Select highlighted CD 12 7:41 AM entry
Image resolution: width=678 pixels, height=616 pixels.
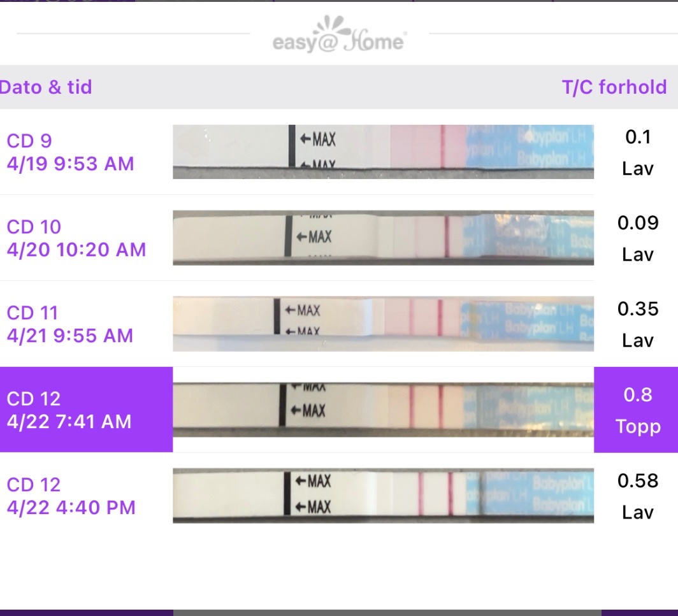[69, 410]
